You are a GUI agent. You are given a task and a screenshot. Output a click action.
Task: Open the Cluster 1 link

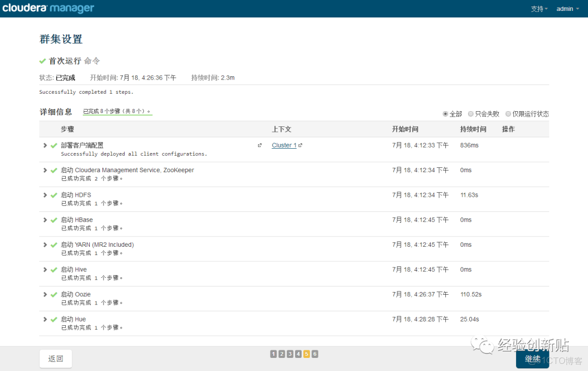pyautogui.click(x=284, y=145)
